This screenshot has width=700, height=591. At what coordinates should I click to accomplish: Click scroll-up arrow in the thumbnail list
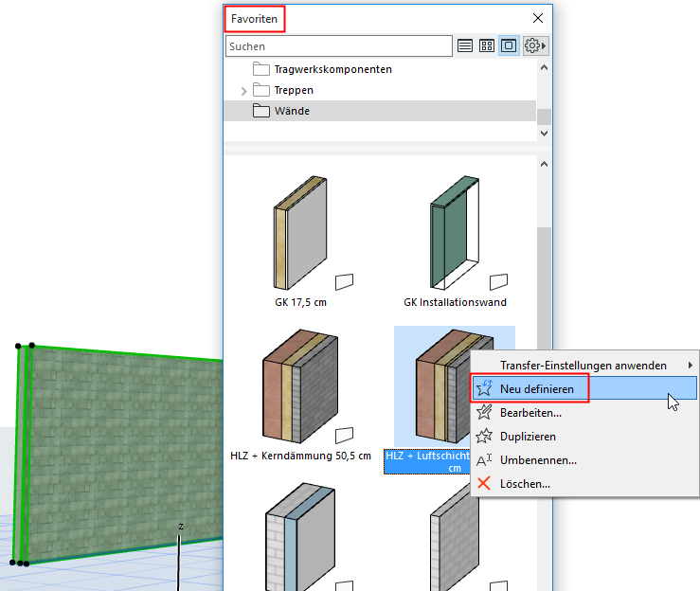point(544,164)
